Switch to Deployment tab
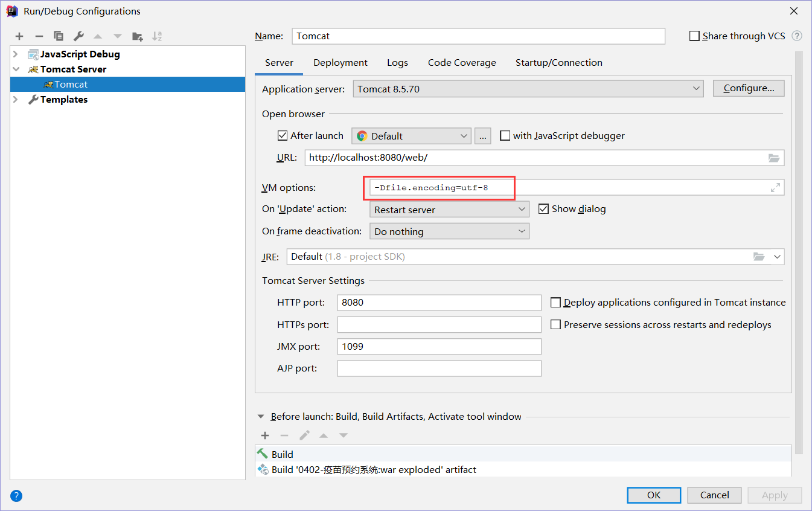The height and width of the screenshot is (511, 812). [x=340, y=63]
